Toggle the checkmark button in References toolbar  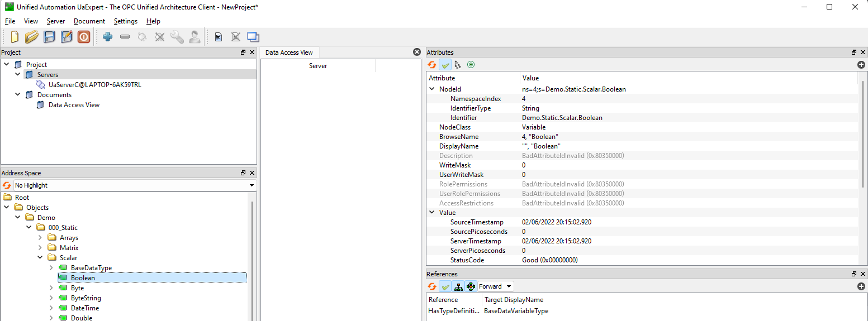445,286
